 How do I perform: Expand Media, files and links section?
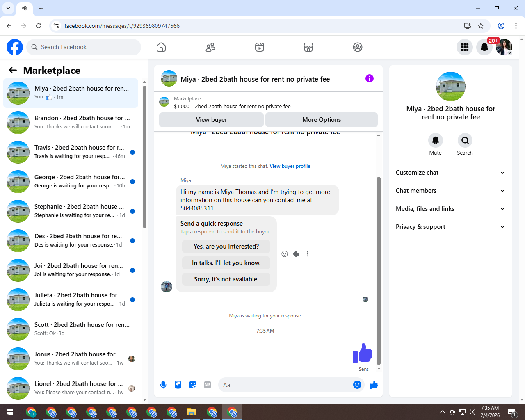(x=450, y=209)
